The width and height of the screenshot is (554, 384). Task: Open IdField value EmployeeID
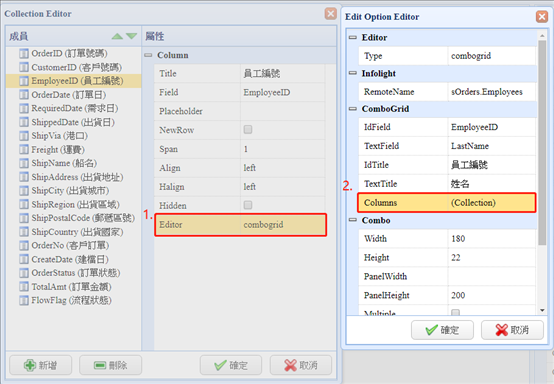492,127
